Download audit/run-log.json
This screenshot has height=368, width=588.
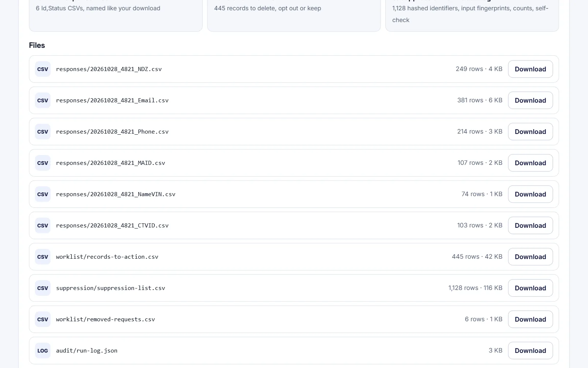pos(530,351)
